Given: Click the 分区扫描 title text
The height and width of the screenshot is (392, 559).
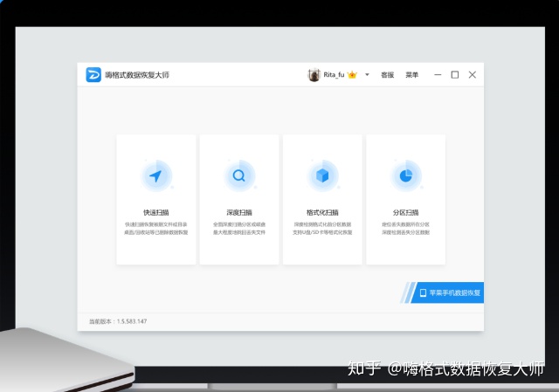Looking at the screenshot, I should 405,213.
